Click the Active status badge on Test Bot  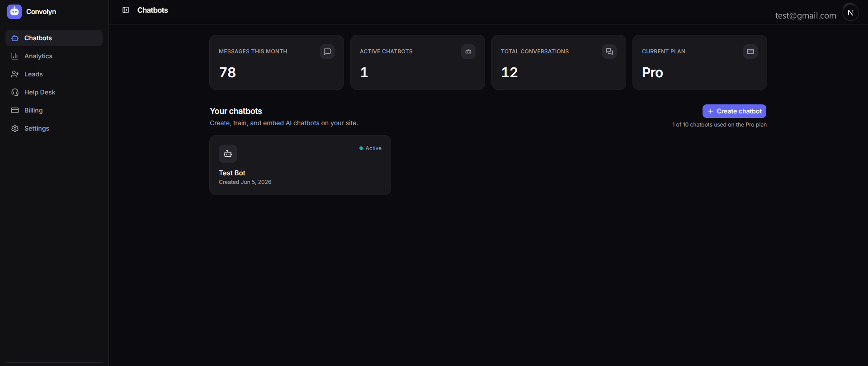pyautogui.click(x=370, y=148)
